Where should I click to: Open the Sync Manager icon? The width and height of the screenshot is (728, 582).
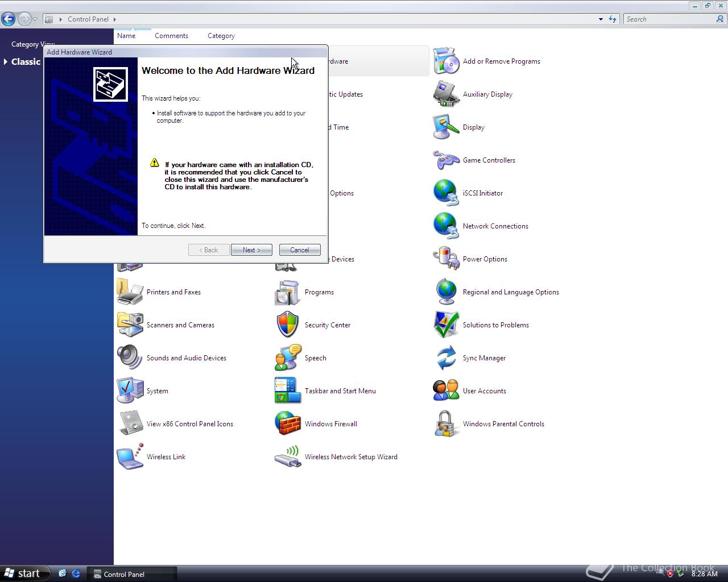point(446,358)
